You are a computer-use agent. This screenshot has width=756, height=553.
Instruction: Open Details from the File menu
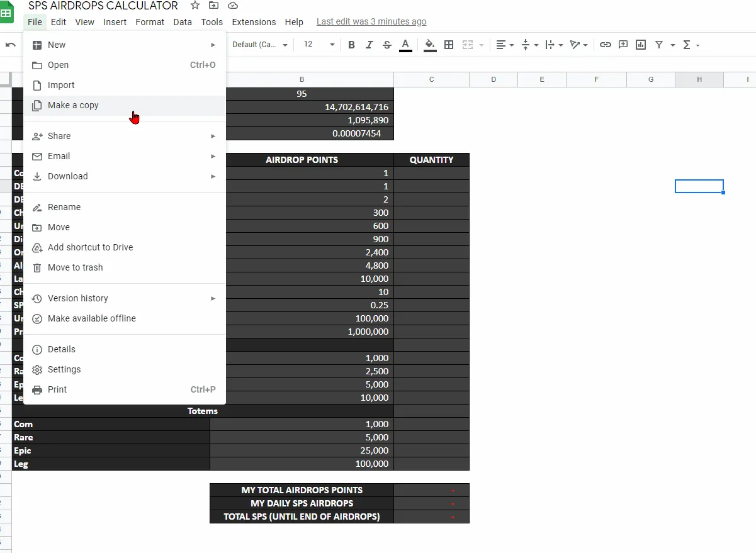click(x=125, y=349)
